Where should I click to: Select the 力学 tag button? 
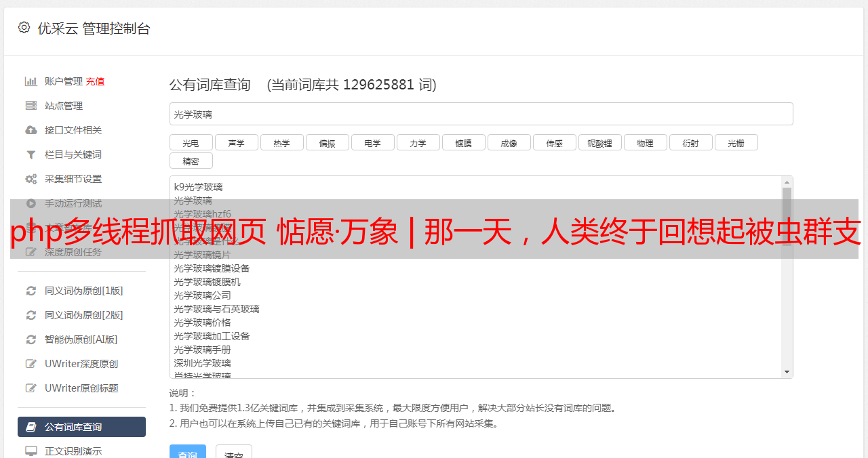tap(418, 142)
